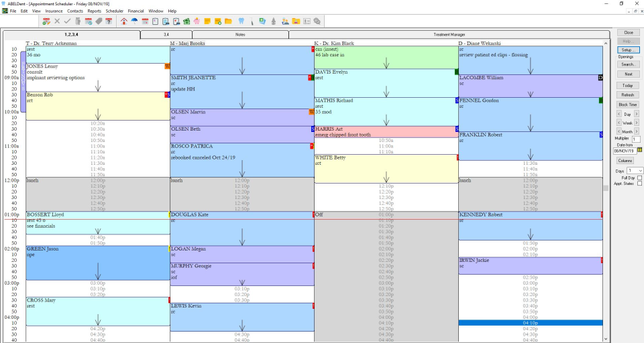
Task: Go to next month arrow
Action: [637, 131]
